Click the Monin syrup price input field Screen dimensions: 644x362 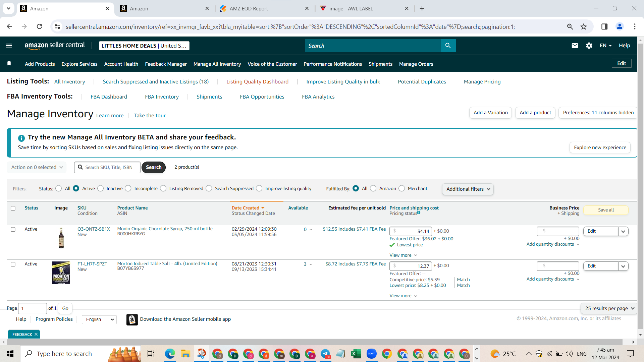pyautogui.click(x=411, y=231)
